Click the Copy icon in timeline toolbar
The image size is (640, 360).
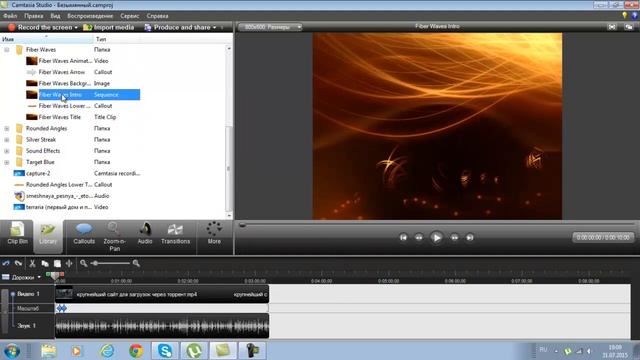pos(45,263)
